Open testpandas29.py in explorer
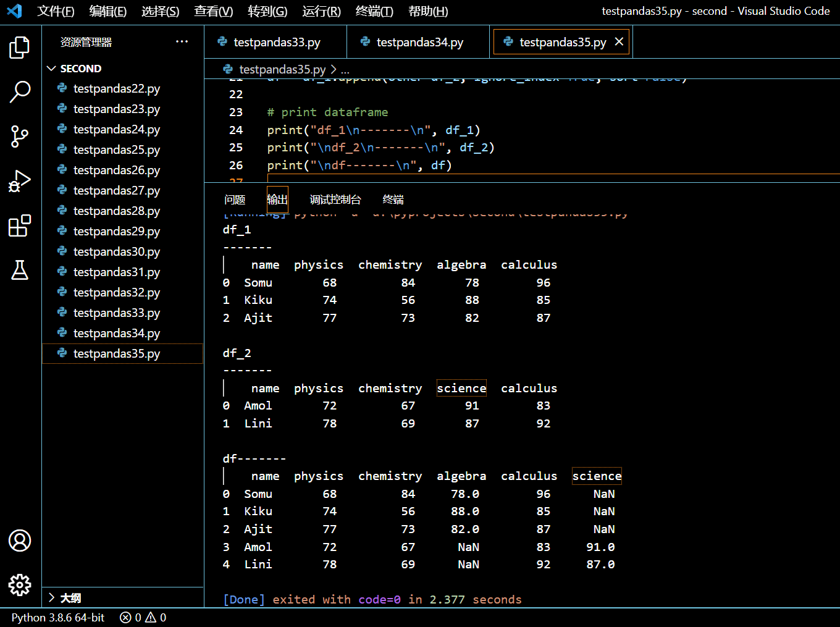 point(123,231)
